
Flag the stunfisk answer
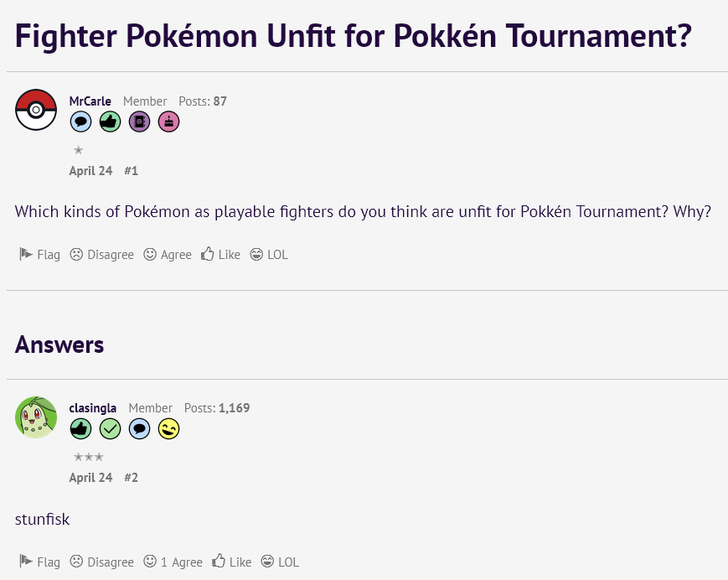coord(40,562)
